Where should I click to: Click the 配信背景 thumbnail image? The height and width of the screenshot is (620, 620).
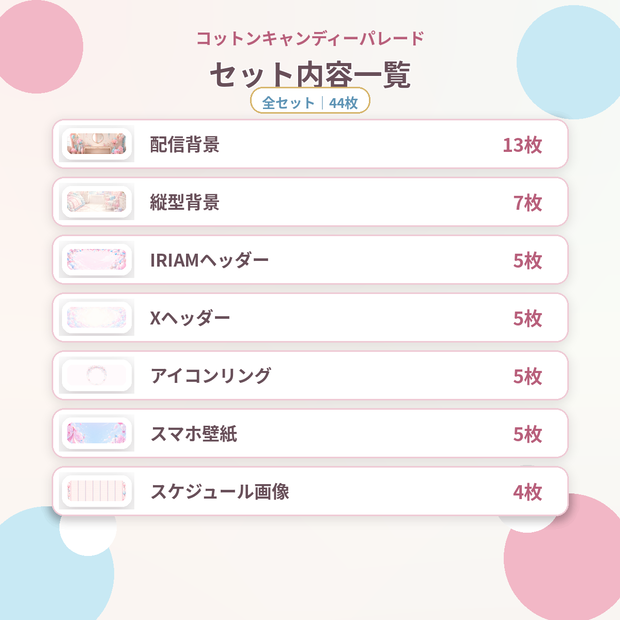(96, 144)
